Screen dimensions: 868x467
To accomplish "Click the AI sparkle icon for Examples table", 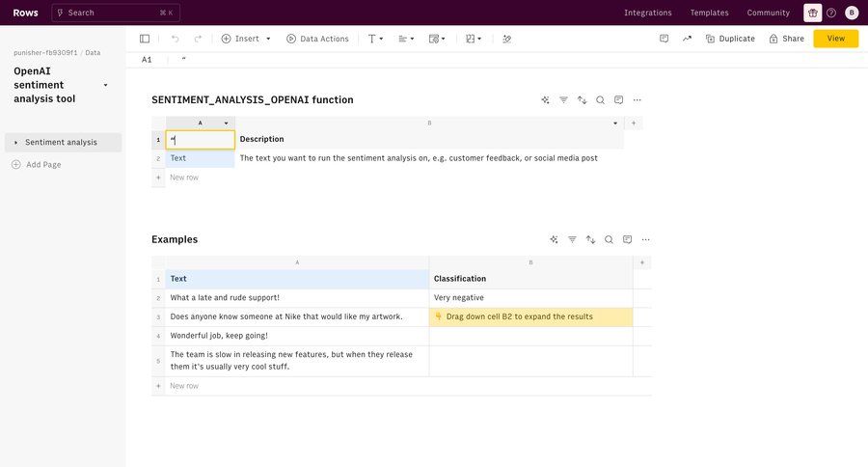I will click(x=554, y=239).
